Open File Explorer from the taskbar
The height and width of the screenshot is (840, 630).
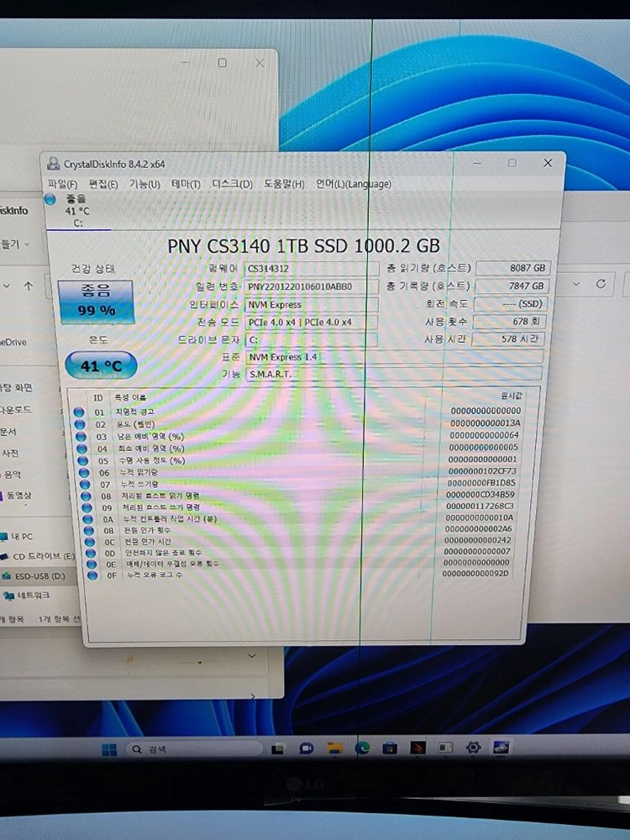335,748
